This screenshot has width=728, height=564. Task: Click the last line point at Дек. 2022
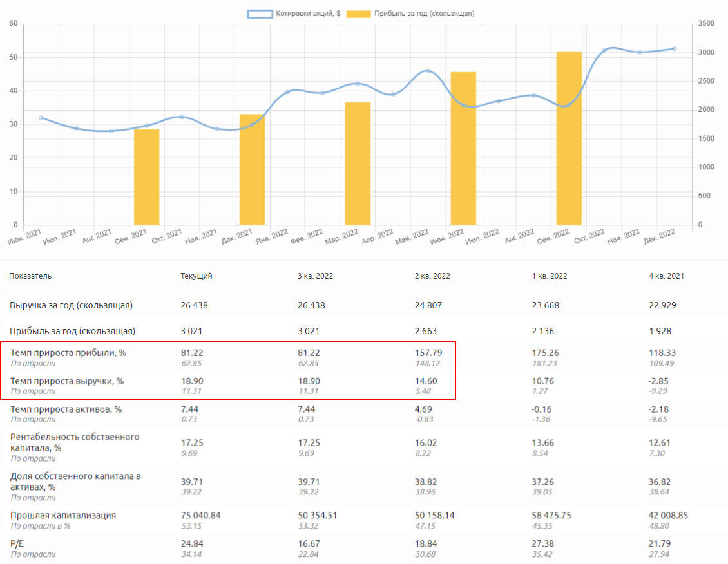[675, 49]
